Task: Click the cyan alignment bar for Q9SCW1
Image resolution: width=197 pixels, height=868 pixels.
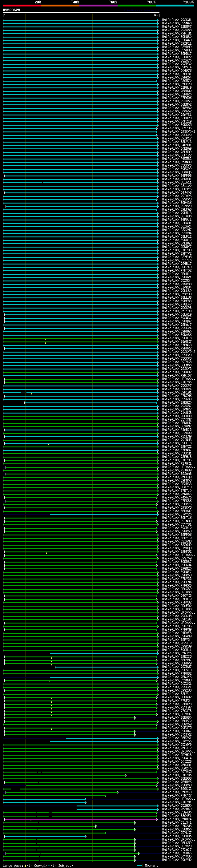Action: pyautogui.click(x=81, y=20)
